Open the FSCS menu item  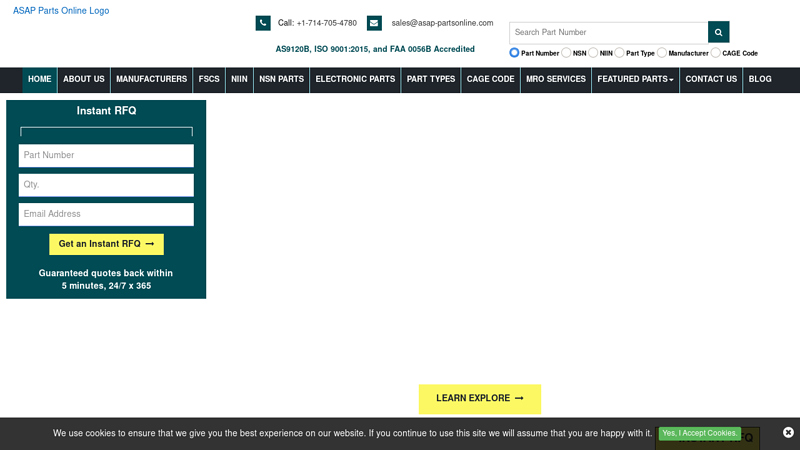[209, 80]
